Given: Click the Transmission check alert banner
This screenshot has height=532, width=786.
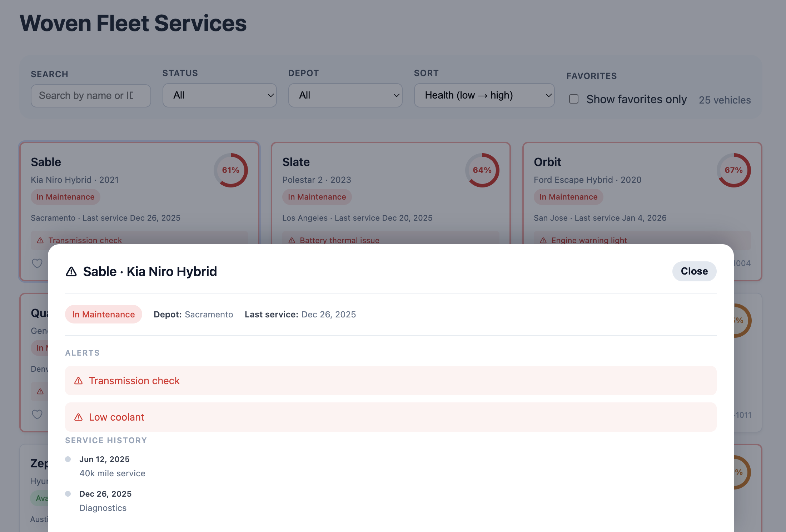Looking at the screenshot, I should coord(390,381).
